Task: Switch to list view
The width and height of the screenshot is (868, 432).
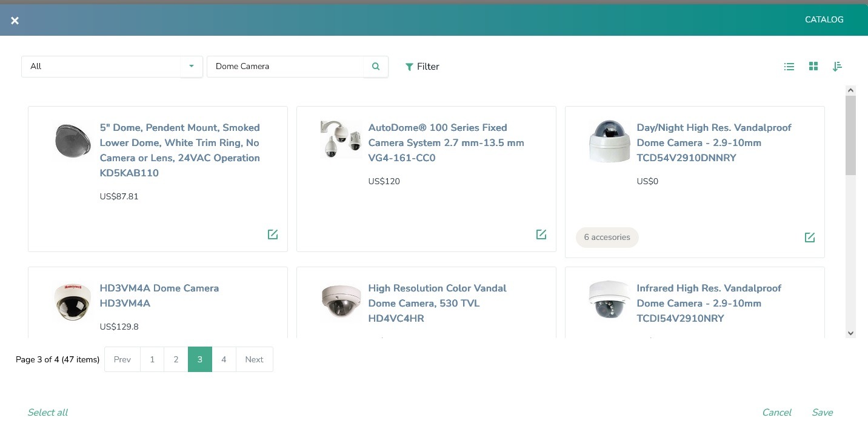Action: point(789,67)
